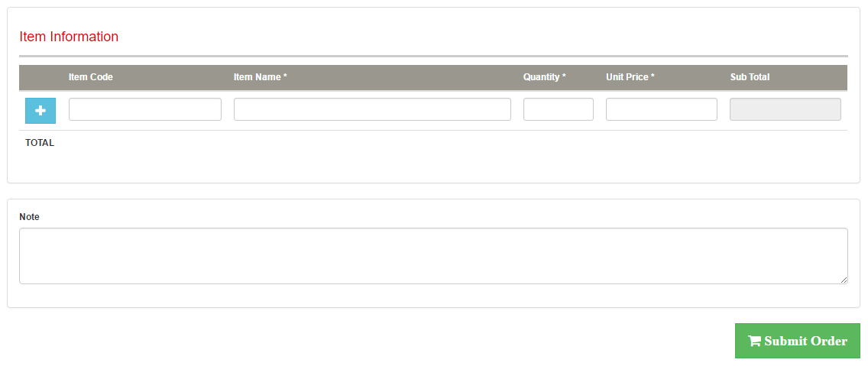Viewport: 868px width, 366px height.
Task: Click the Unit Price input box
Action: [661, 109]
